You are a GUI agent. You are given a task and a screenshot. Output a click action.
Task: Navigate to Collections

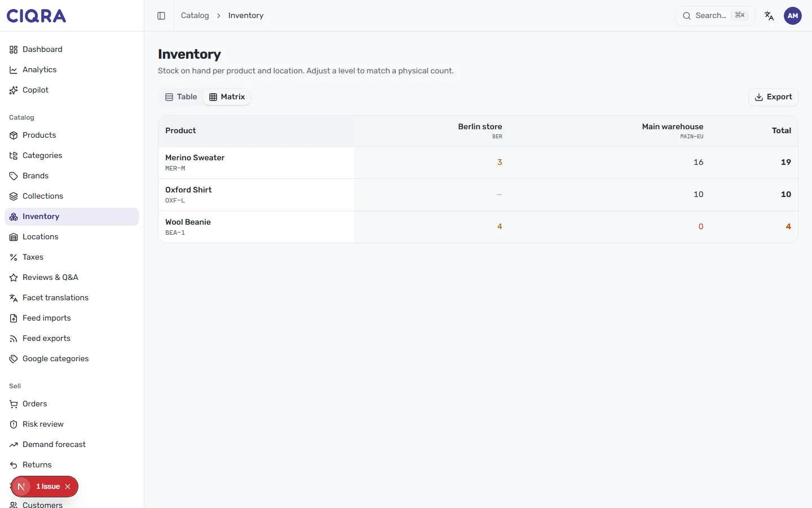coord(72,196)
